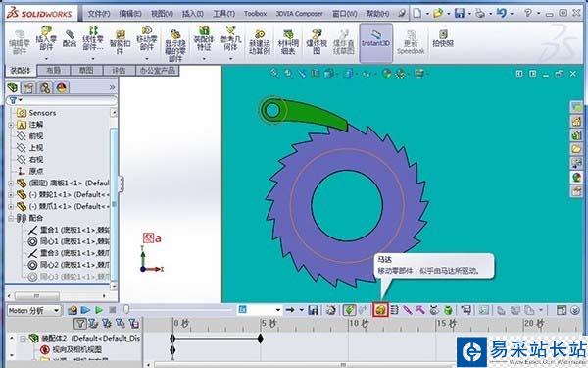Expand the 底板1<1> component node
Screen dimensions: 588x368
click(11, 184)
